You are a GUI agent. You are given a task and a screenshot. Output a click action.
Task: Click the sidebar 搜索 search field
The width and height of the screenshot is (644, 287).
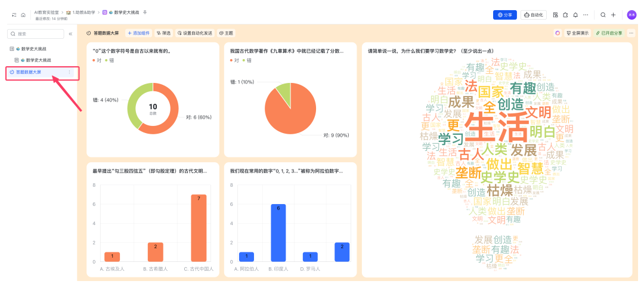(36, 34)
